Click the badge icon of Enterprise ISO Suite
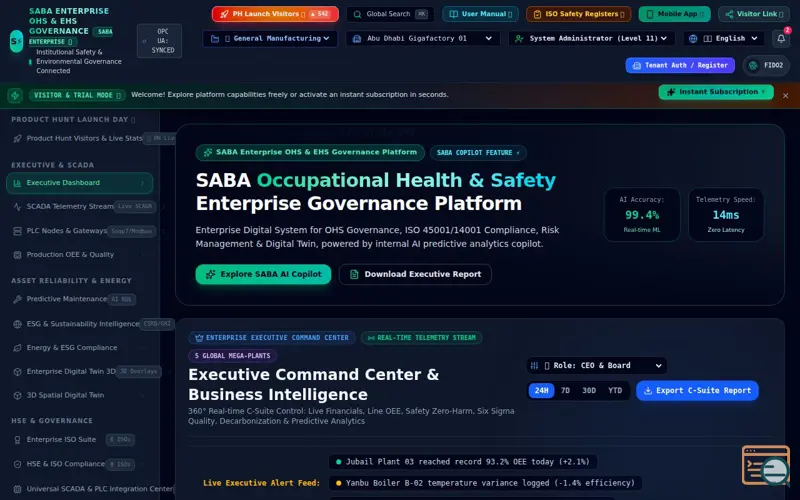 (x=17, y=440)
